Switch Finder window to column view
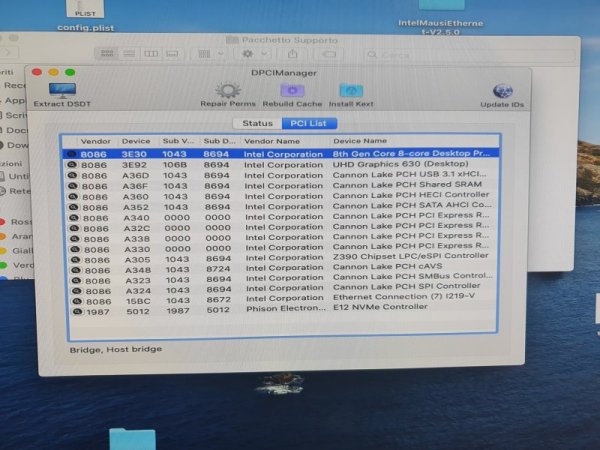This screenshot has height=450, width=600. click(x=151, y=54)
